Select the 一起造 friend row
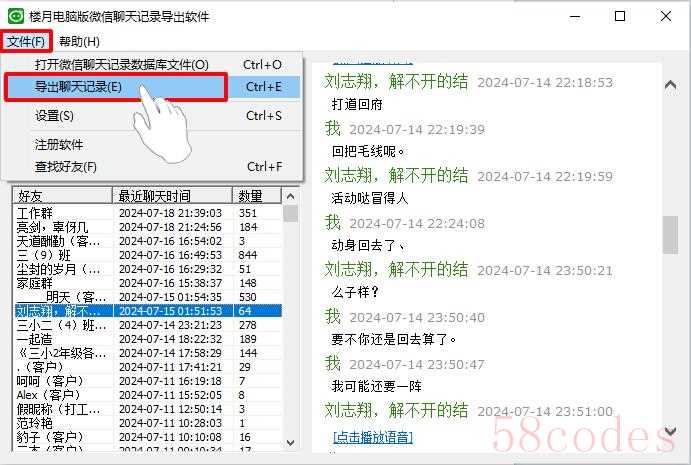This screenshot has width=691, height=465. pyautogui.click(x=148, y=339)
